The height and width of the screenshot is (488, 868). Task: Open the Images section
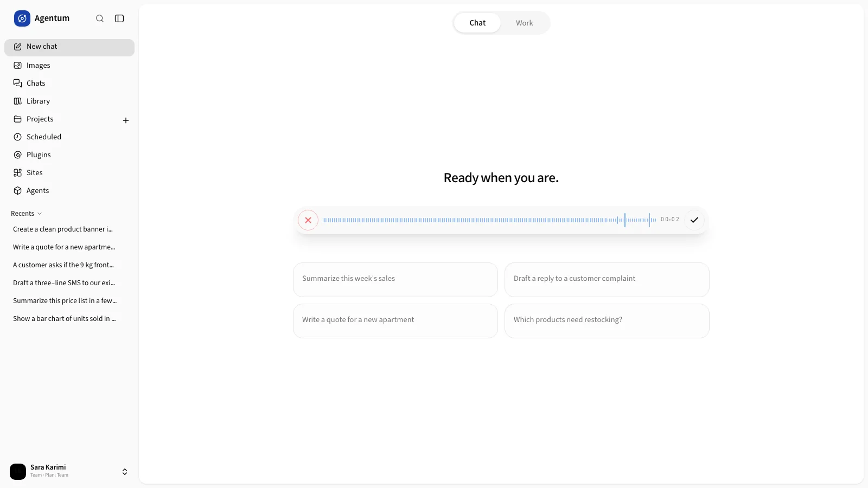point(69,65)
